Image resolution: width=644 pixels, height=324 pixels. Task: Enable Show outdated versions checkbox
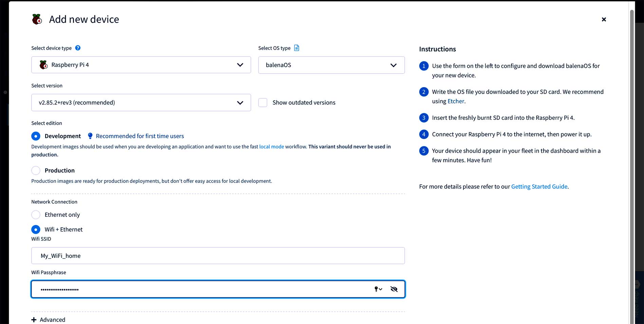(x=263, y=102)
